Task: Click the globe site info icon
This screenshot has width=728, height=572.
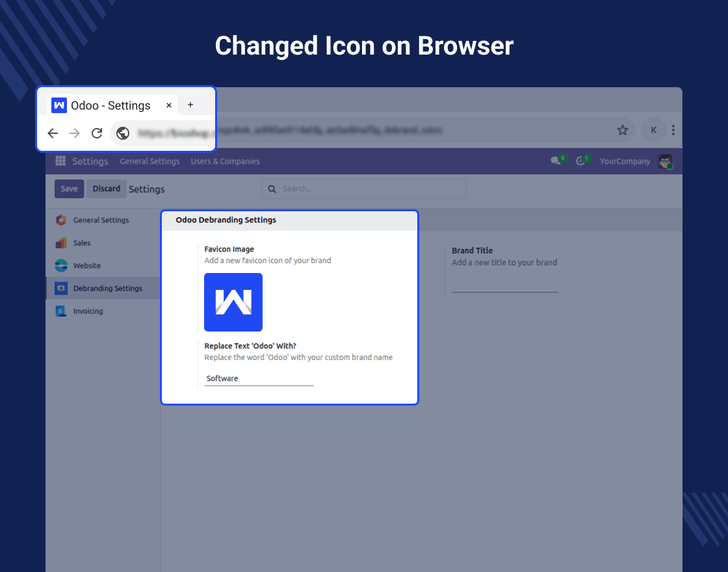Action: [x=123, y=133]
